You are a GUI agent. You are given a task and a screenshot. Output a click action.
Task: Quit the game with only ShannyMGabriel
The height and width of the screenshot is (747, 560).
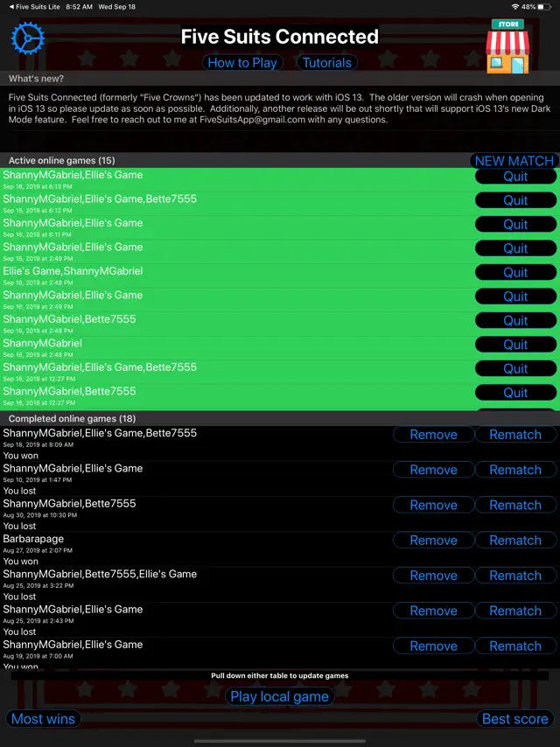coord(515,345)
